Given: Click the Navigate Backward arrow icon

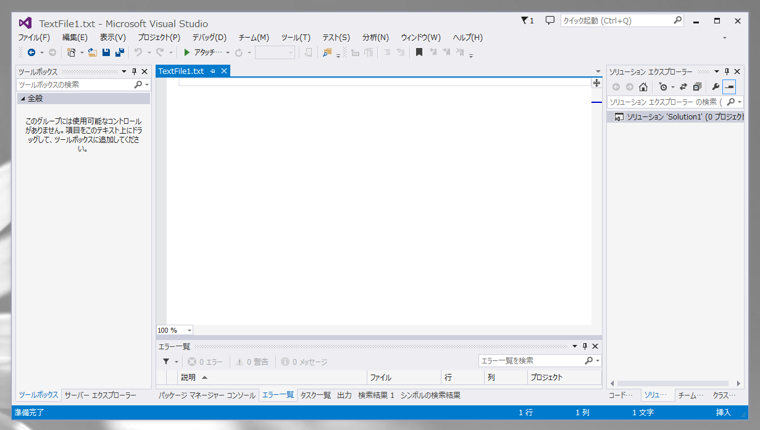Looking at the screenshot, I should point(32,52).
